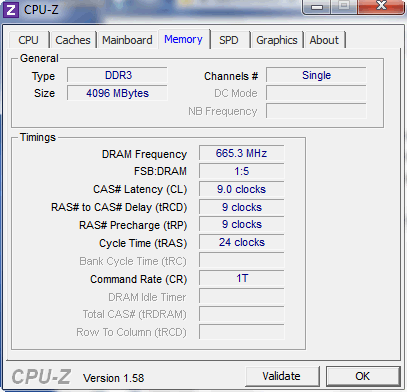Click the memory Type field showing DDR3

117,75
